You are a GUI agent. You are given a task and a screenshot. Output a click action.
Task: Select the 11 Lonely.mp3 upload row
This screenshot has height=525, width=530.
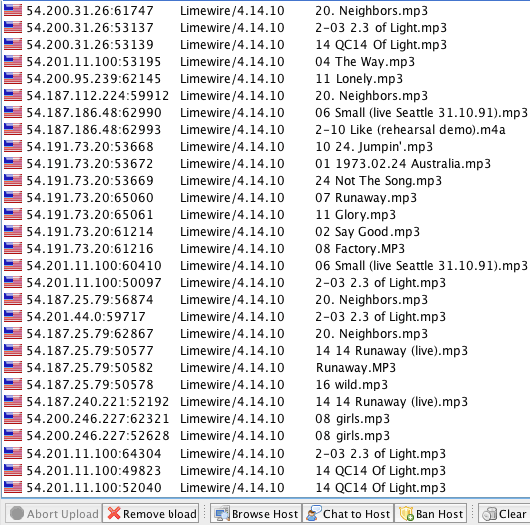(265, 78)
